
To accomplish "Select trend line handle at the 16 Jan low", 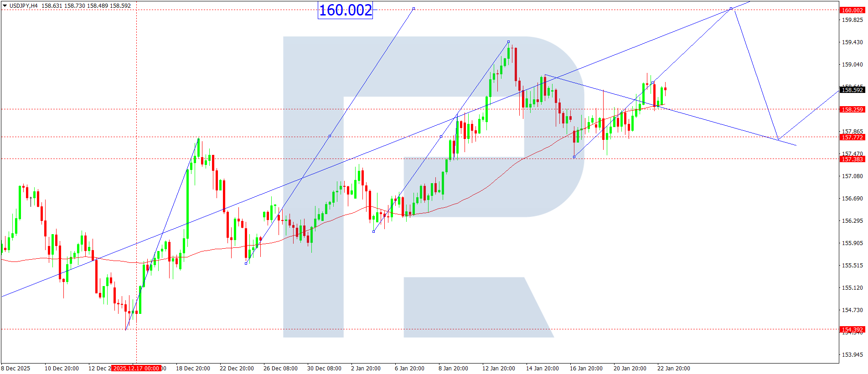I will [x=574, y=157].
